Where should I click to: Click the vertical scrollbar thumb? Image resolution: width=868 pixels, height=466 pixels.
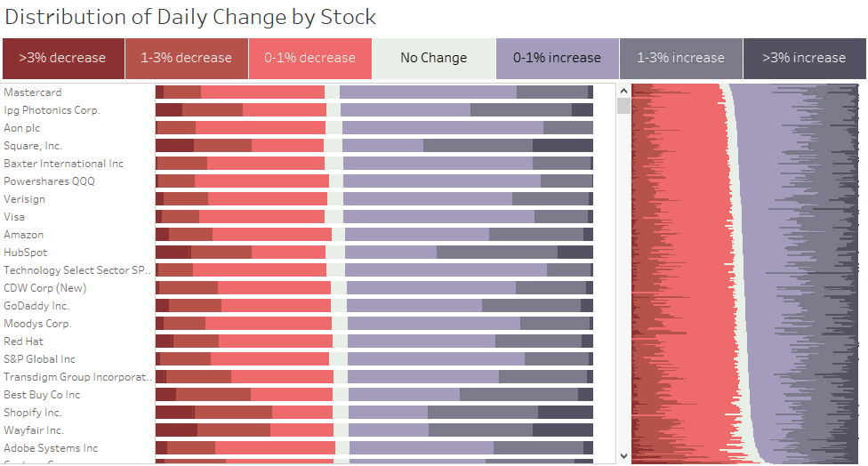(624, 106)
